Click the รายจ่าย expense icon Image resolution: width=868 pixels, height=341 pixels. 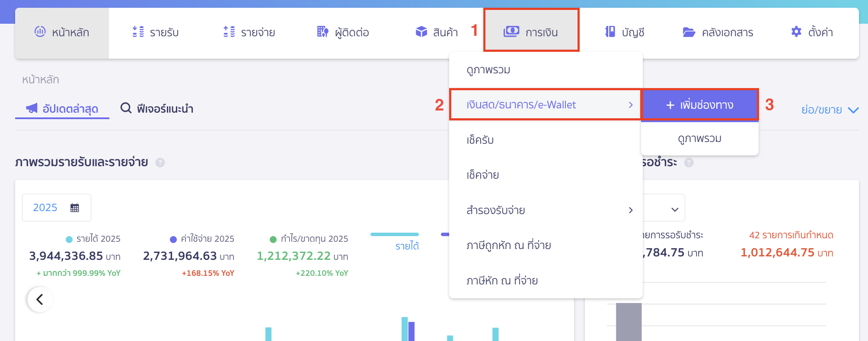(229, 32)
